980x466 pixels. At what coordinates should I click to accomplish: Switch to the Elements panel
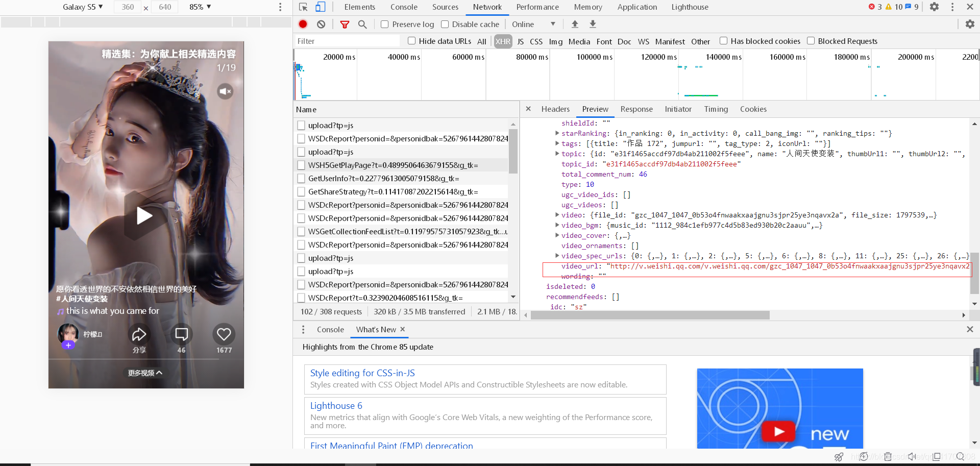point(359,7)
